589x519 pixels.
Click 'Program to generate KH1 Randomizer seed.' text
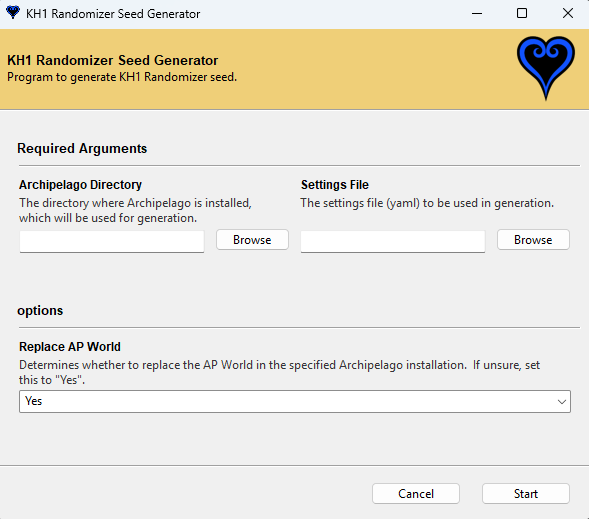pyautogui.click(x=122, y=77)
